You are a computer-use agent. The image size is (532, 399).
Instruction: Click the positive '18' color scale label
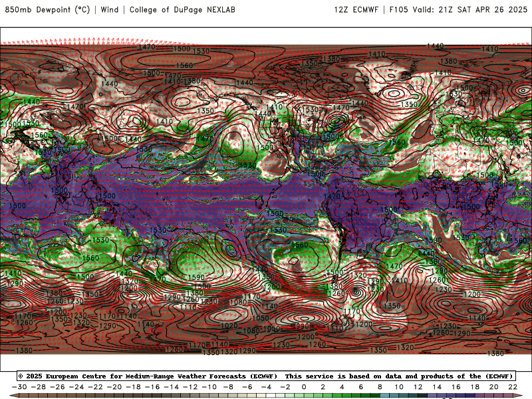click(475, 387)
